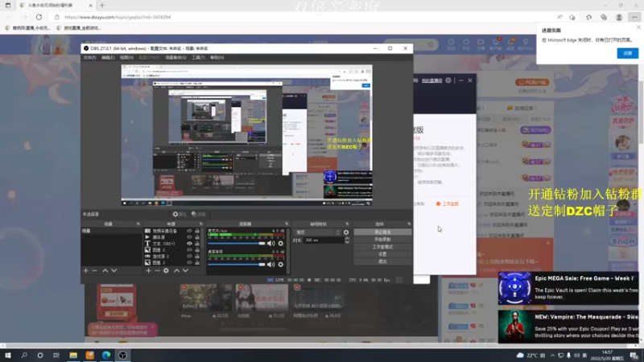The height and width of the screenshot is (362, 644).
Task: Open Epic MEGA Sale notification
Action: pyautogui.click(x=568, y=288)
